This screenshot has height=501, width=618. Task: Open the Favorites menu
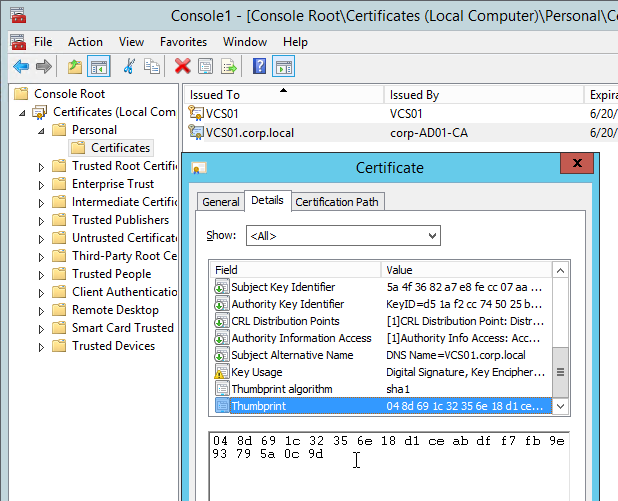click(183, 42)
